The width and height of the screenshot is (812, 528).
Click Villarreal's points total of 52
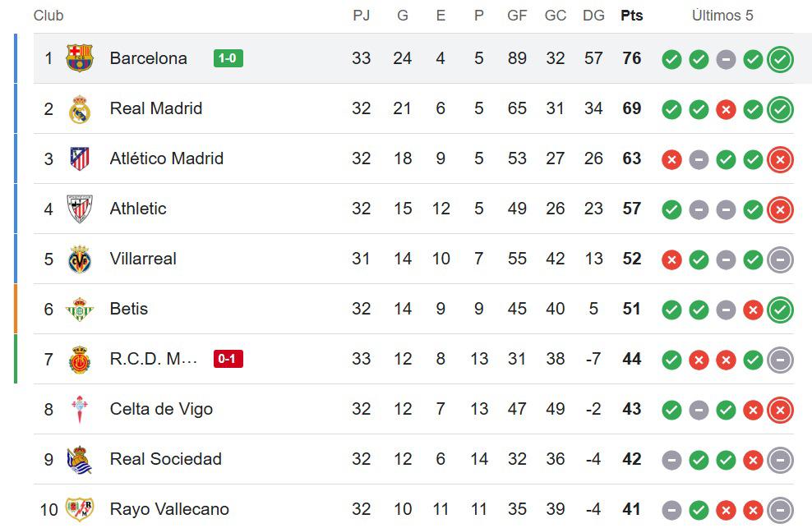(x=631, y=259)
